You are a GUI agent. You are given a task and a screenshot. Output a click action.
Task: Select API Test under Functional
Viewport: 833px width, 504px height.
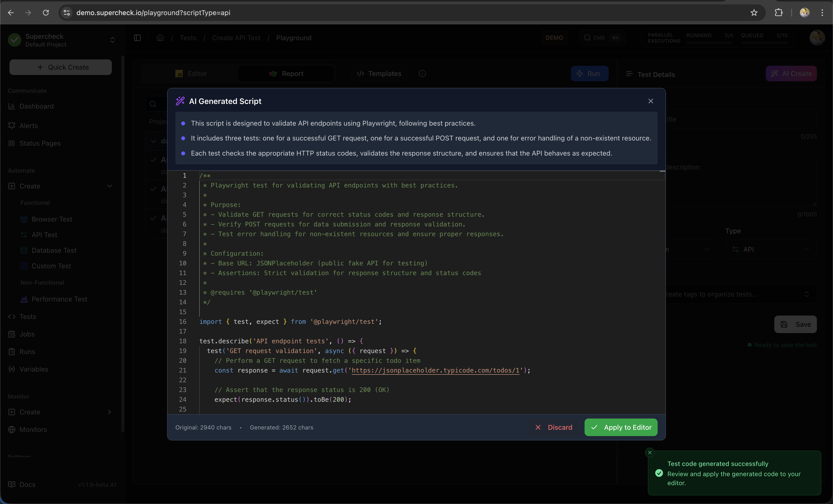(44, 235)
